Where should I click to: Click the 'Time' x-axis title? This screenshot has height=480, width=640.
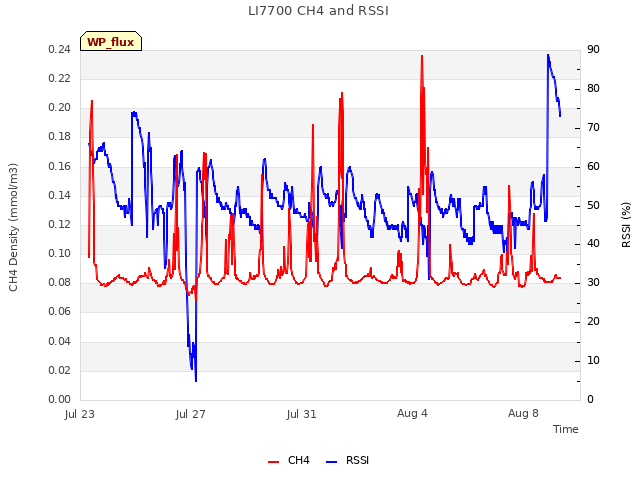[x=566, y=429]
